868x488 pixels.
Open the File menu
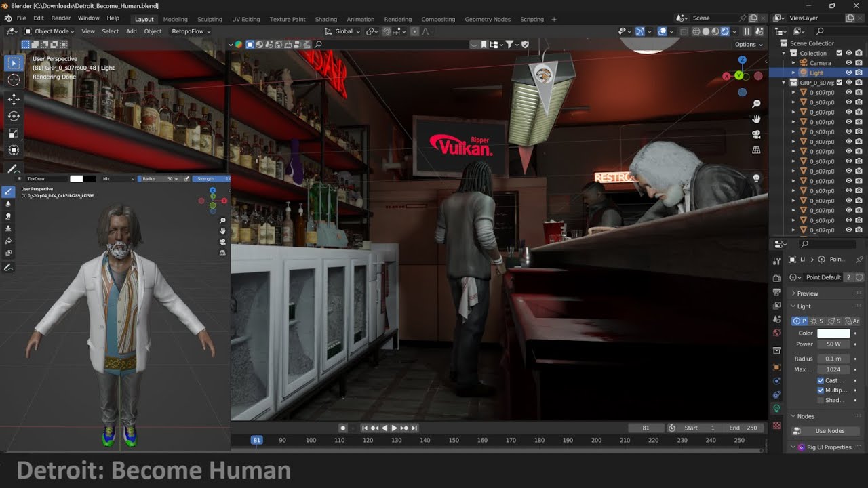pyautogui.click(x=21, y=18)
